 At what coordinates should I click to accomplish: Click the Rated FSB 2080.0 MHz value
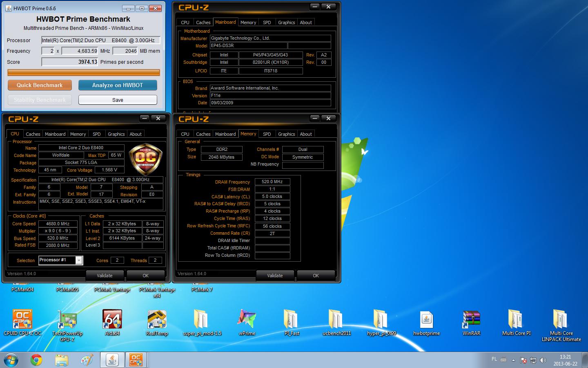[x=58, y=245]
